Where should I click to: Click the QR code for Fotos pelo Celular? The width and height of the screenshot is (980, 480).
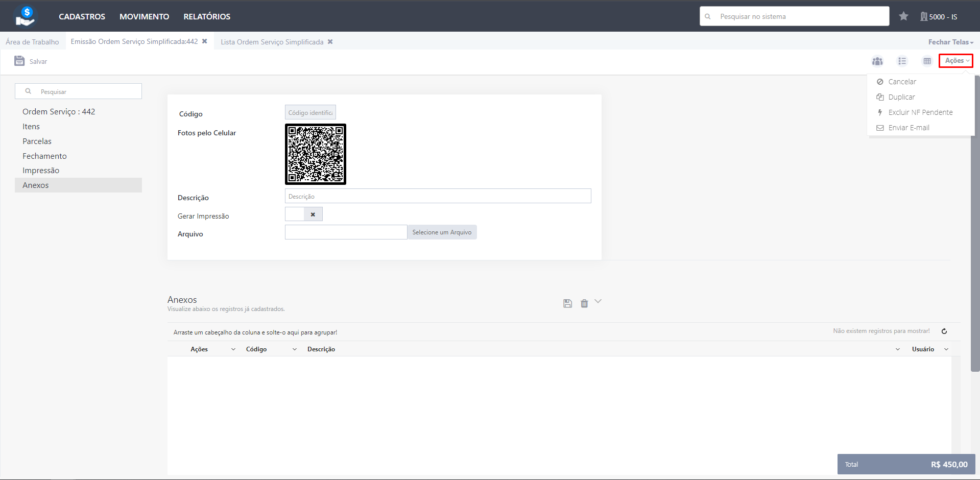click(316, 154)
